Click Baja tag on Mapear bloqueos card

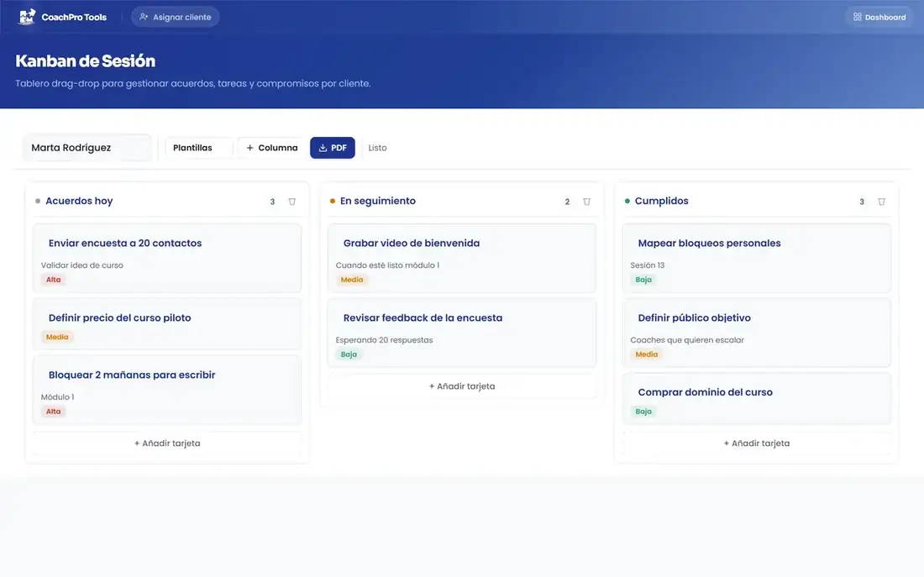(643, 280)
